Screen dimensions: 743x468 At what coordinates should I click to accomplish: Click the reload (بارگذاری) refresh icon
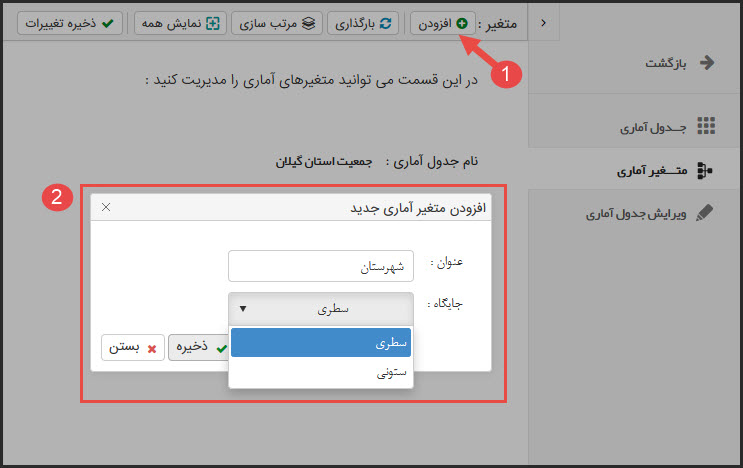(385, 22)
